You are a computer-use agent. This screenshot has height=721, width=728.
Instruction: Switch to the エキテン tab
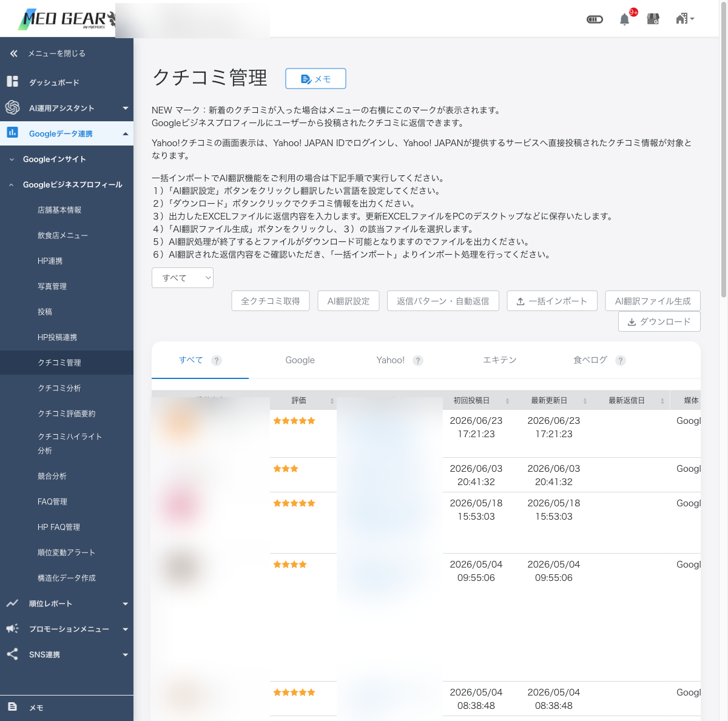499,360
